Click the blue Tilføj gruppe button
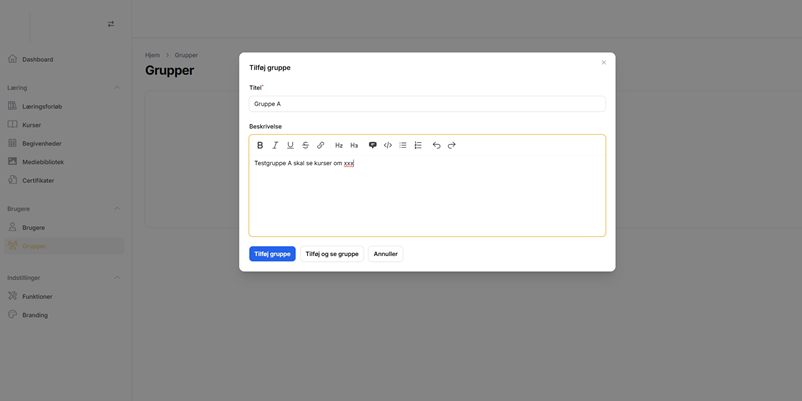This screenshot has height=401, width=802. click(272, 254)
